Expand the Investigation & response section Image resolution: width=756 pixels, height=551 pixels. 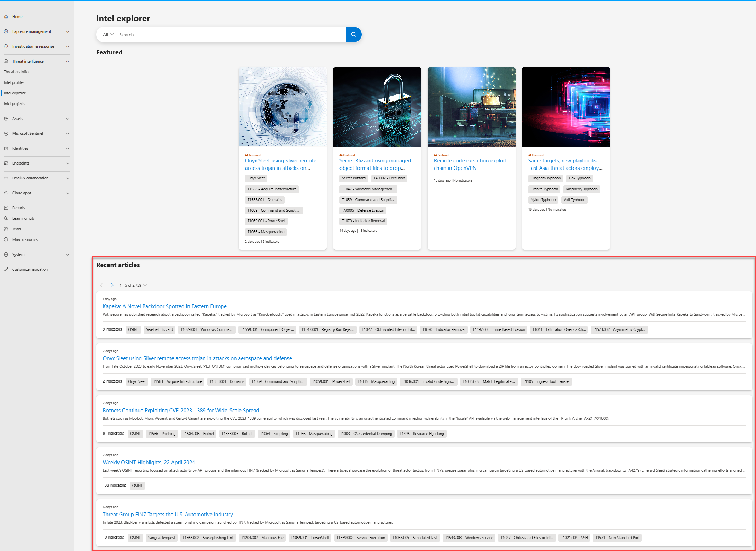point(68,46)
